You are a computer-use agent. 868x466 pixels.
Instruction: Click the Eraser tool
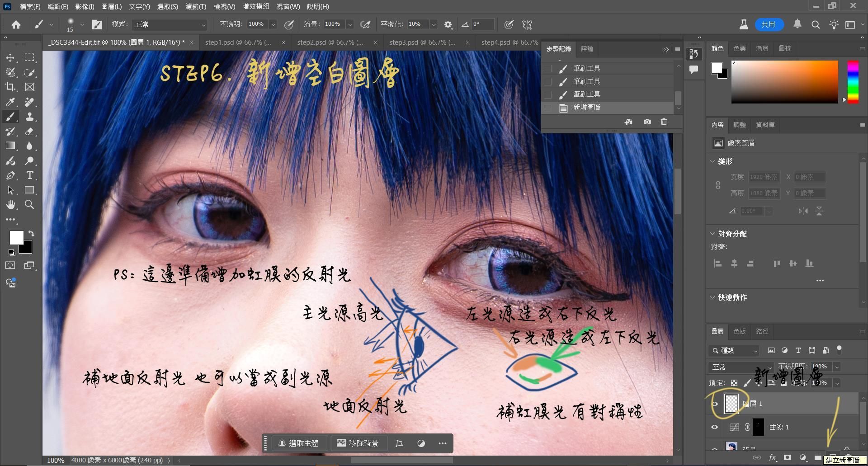click(x=29, y=132)
